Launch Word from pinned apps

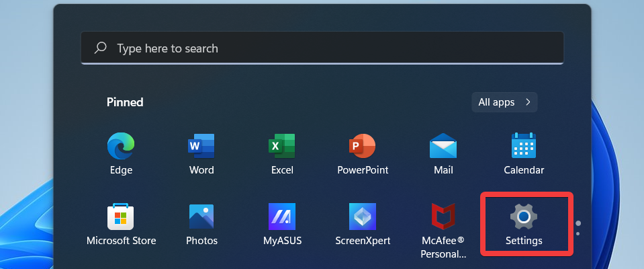[x=201, y=153]
